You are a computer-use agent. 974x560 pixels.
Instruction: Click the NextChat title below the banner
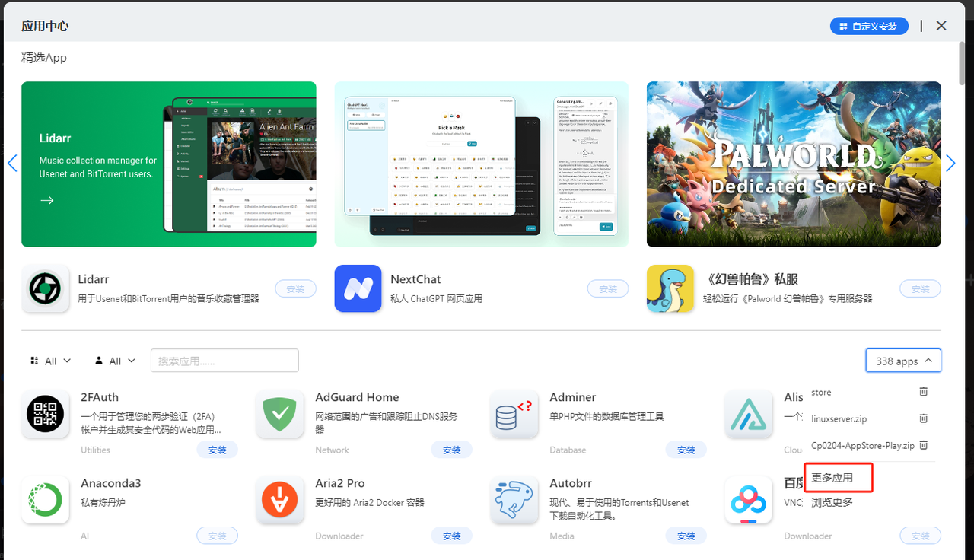point(415,279)
